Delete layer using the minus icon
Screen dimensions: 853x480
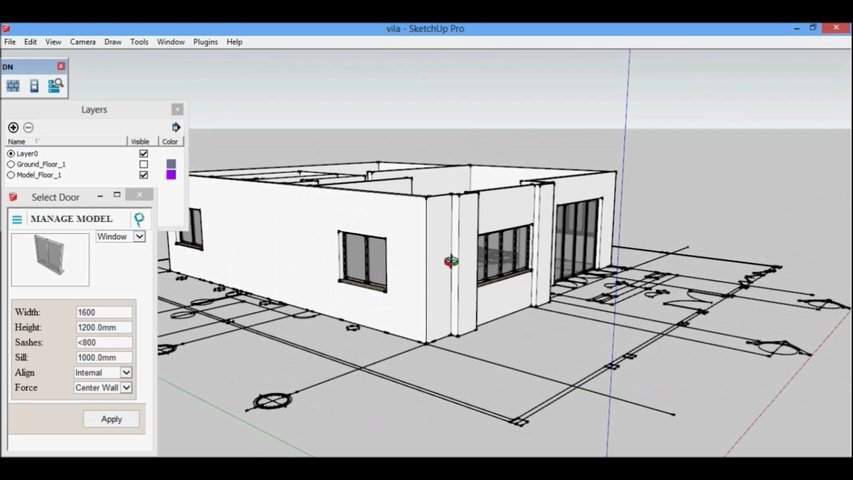click(x=28, y=127)
